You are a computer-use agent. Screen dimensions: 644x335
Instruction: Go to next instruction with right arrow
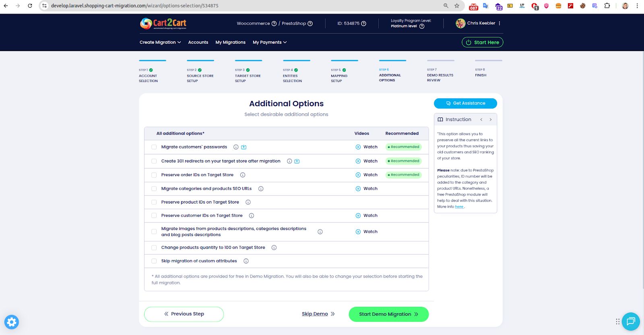(491, 119)
